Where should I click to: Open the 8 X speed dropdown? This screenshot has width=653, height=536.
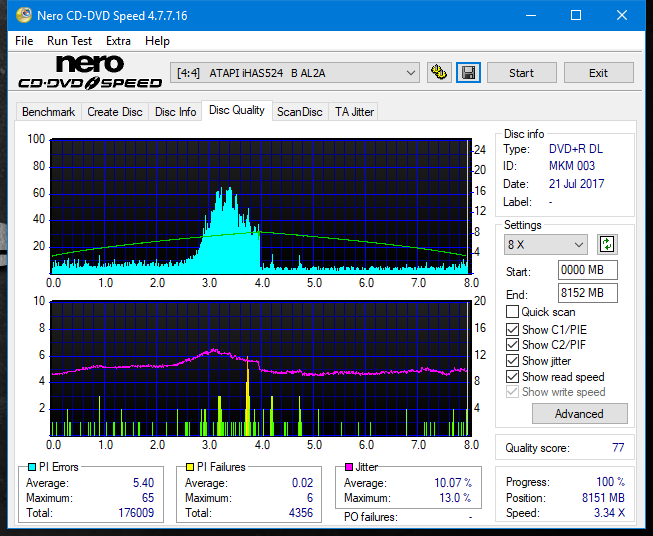coord(546,244)
